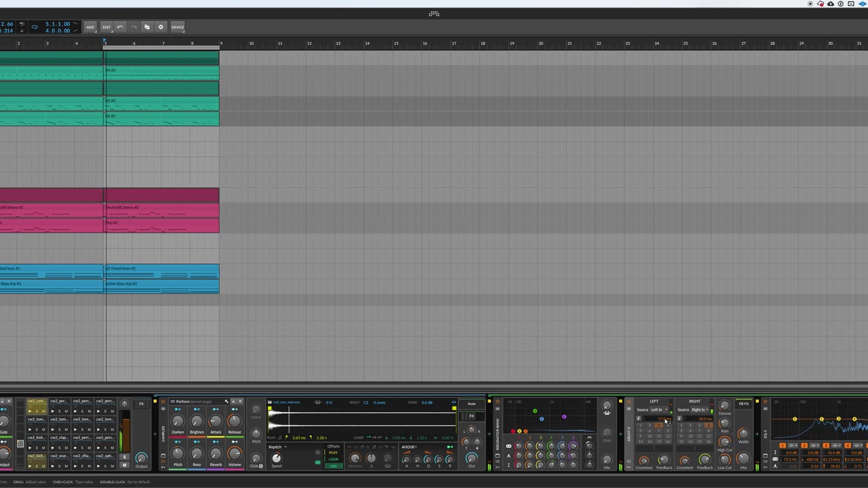Click the snowflake freeze icon in Sampler
The width and height of the screenshot is (868, 488).
coord(318,453)
